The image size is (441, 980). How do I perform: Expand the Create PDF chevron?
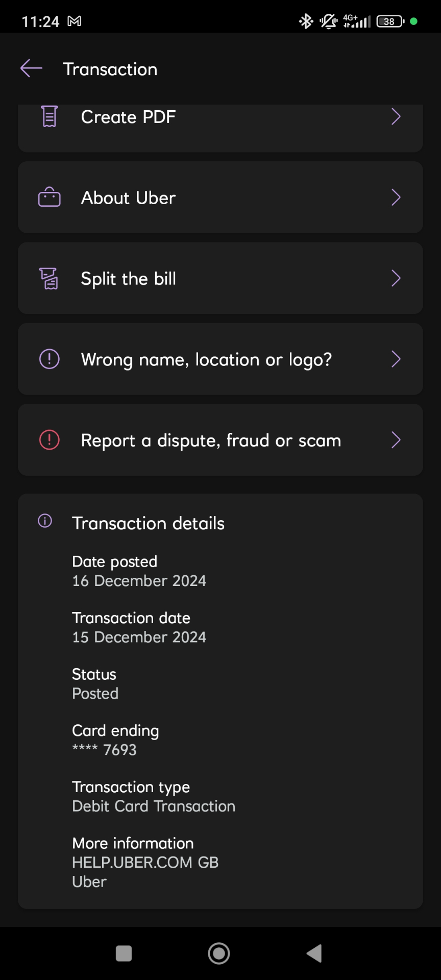396,117
